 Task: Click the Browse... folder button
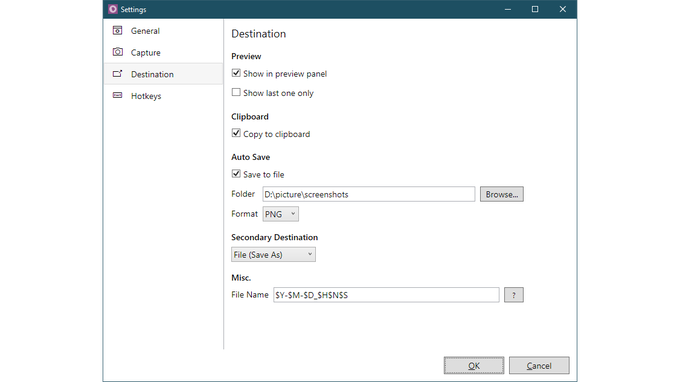502,194
